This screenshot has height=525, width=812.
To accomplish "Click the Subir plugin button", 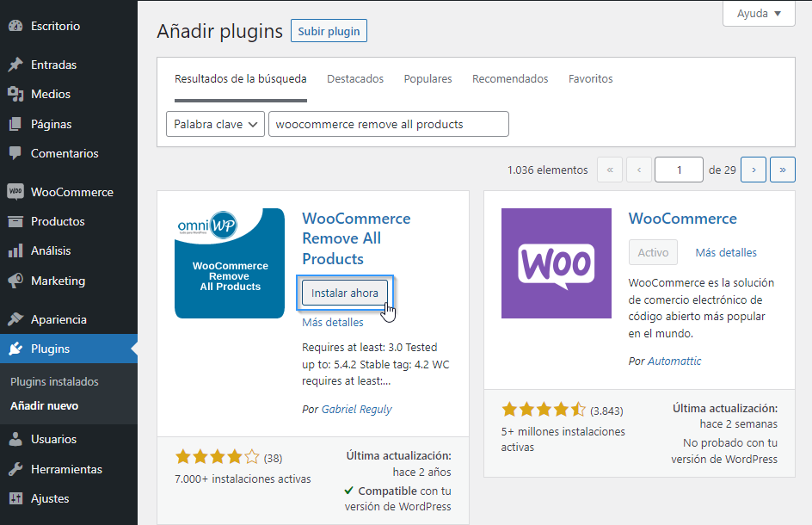I will pyautogui.click(x=329, y=31).
